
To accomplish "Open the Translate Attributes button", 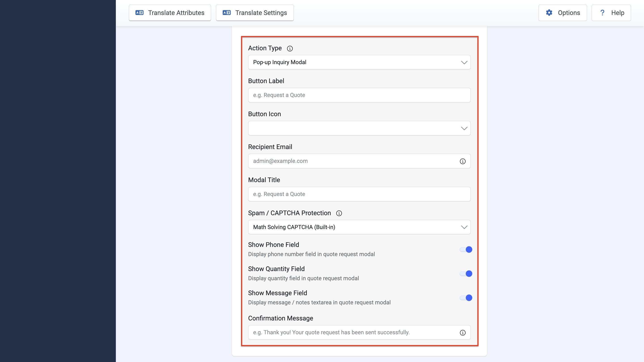I will pos(170,13).
